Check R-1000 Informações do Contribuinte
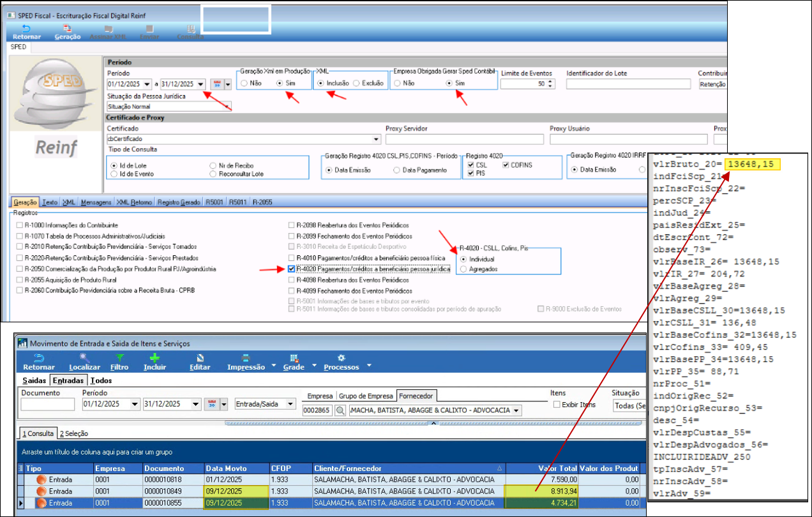The height and width of the screenshot is (517, 812). (x=19, y=225)
